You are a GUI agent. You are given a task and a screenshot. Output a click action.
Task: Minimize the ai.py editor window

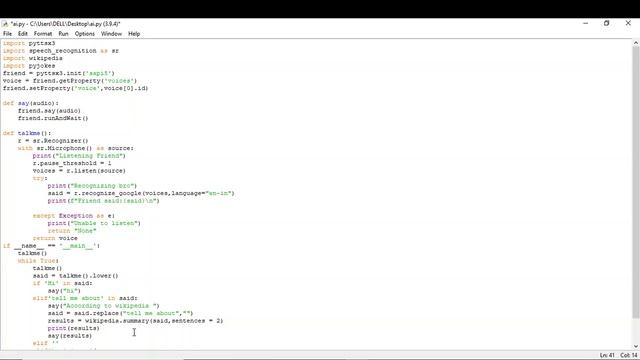click(586, 24)
